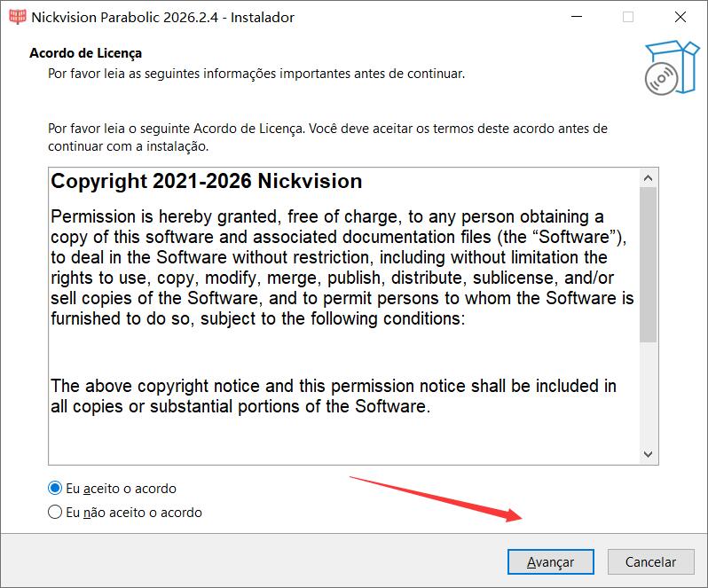Image resolution: width=708 pixels, height=588 pixels.
Task: Click the scrollbar track below the thumb
Action: click(648, 394)
